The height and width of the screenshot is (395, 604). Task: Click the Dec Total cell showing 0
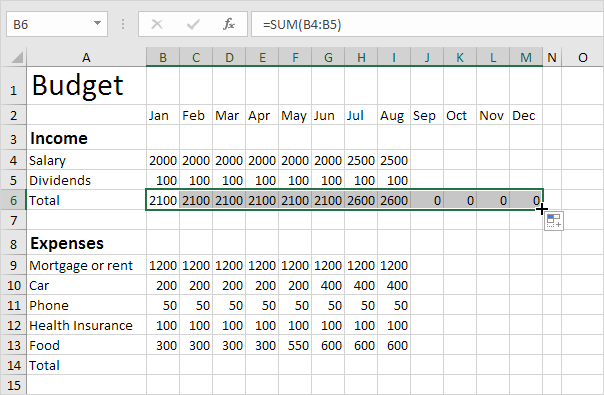[x=526, y=200]
